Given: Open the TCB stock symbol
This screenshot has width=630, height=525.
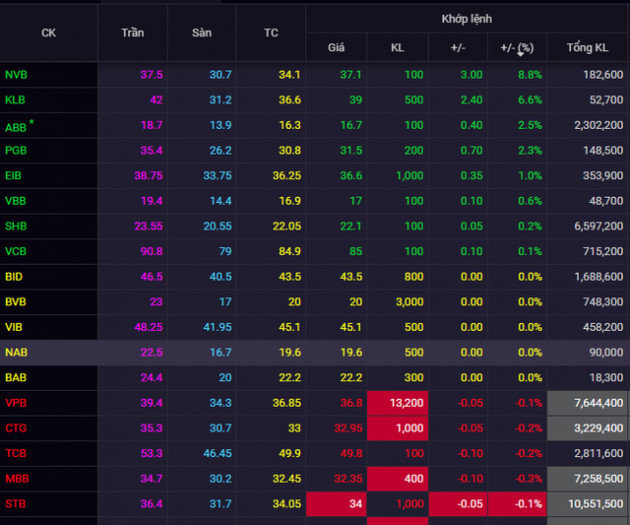Looking at the screenshot, I should (16, 453).
